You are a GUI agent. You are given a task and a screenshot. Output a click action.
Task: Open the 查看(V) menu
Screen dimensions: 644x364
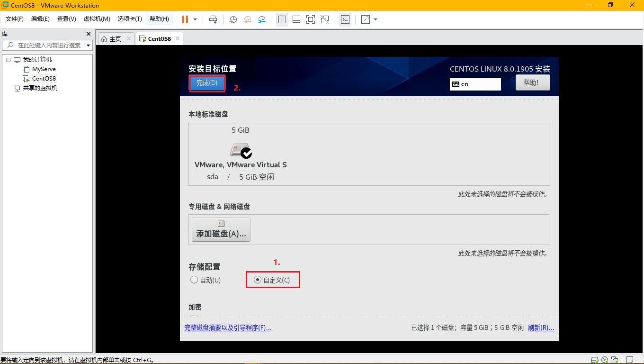click(x=66, y=19)
